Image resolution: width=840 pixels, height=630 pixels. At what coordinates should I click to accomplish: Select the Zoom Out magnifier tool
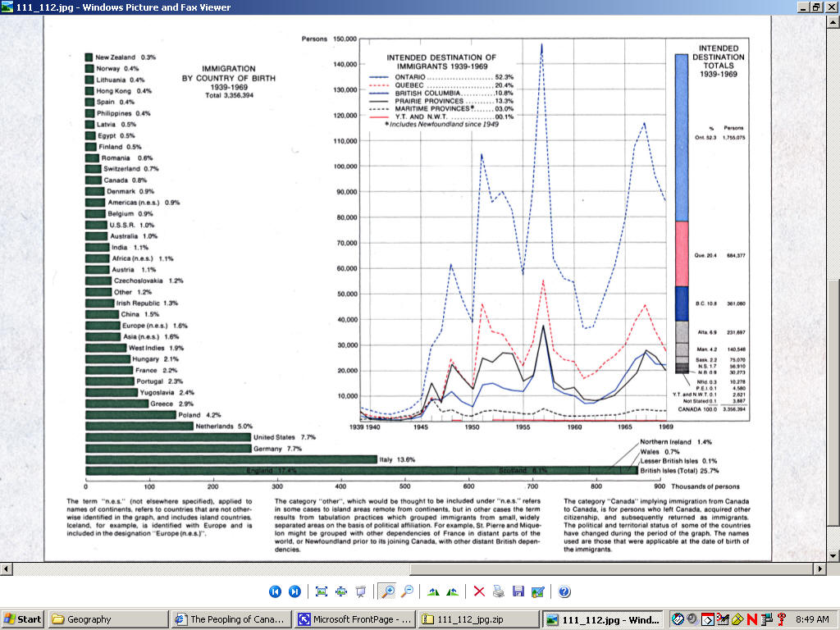[407, 591]
